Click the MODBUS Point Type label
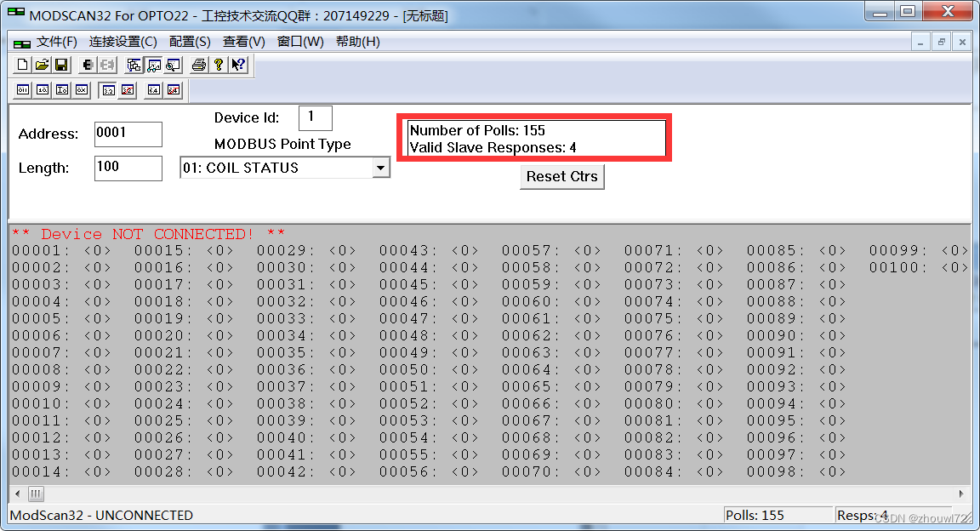This screenshot has width=980, height=531. pos(282,144)
